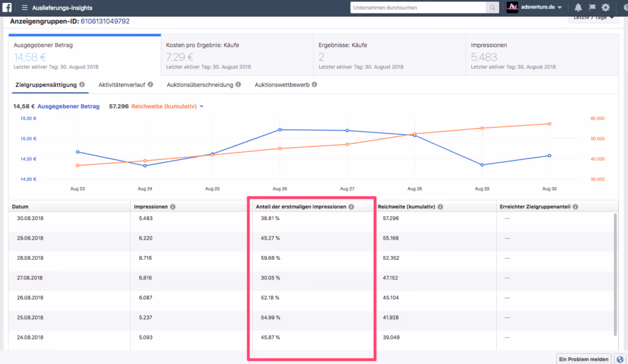
Task: Click the Erreichter Zielgruppenanteil column header
Action: coord(535,207)
